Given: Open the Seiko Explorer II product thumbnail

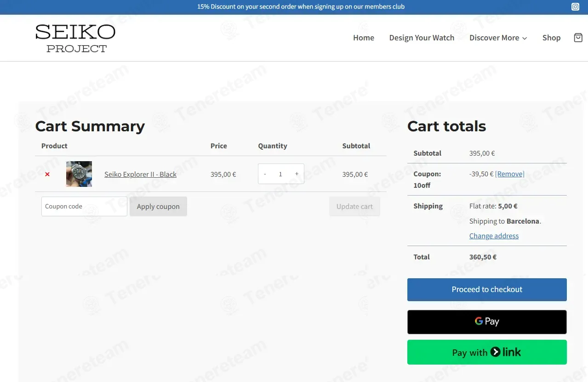Looking at the screenshot, I should coord(79,174).
